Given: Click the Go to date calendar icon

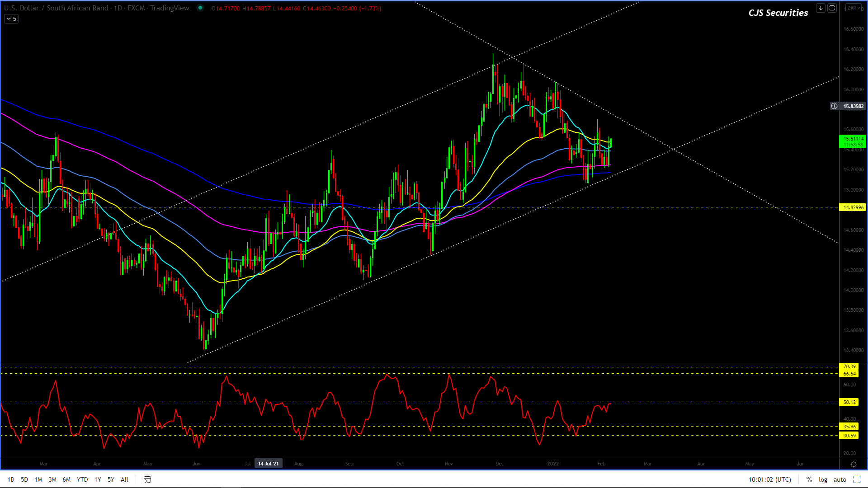Looking at the screenshot, I should point(147,479).
